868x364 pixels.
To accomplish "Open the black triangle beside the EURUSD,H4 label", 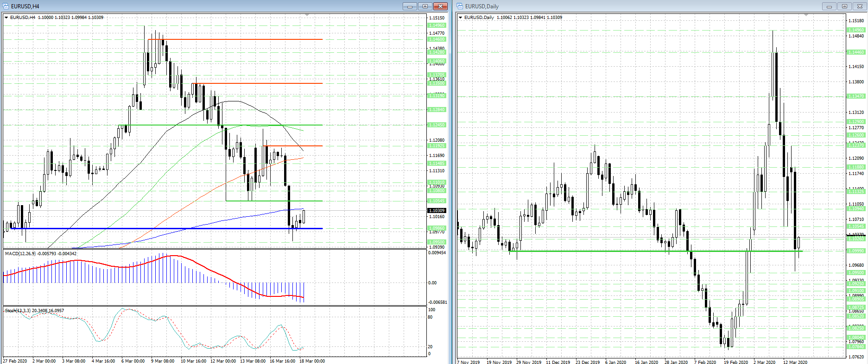I will 6,18.
